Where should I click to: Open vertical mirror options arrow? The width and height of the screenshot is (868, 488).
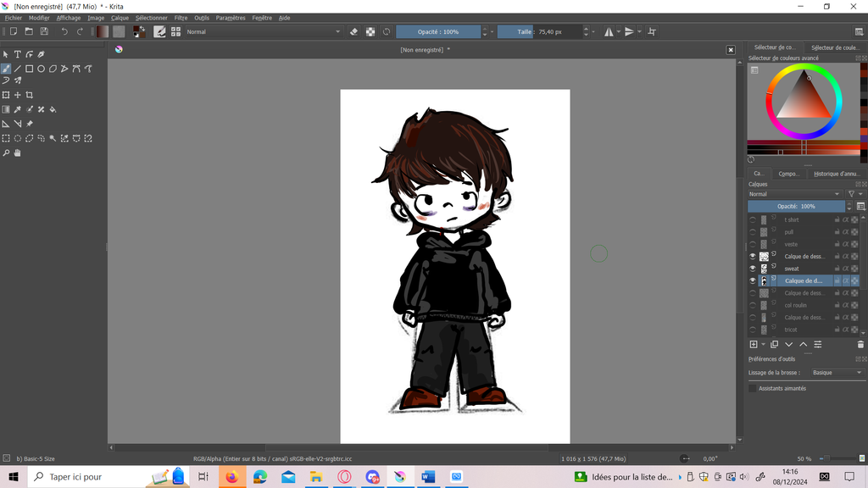click(639, 31)
